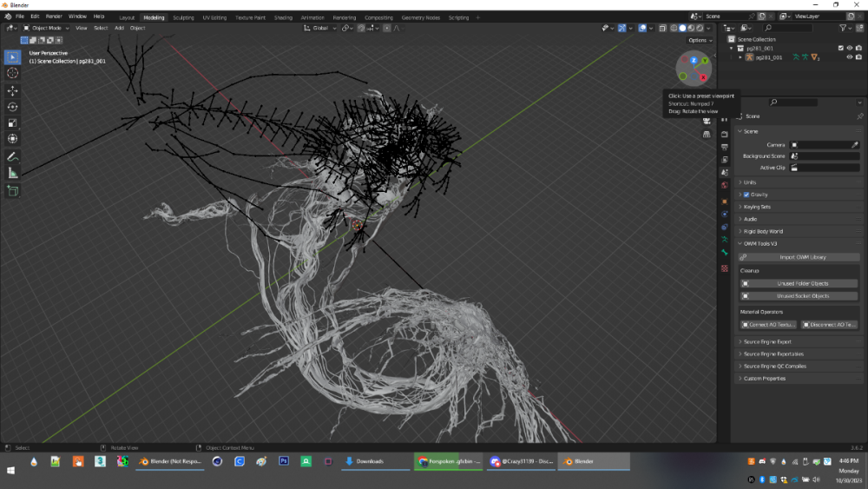Viewport: 868px width, 489px height.
Task: Open the Object Mode dropdown
Action: click(45, 28)
